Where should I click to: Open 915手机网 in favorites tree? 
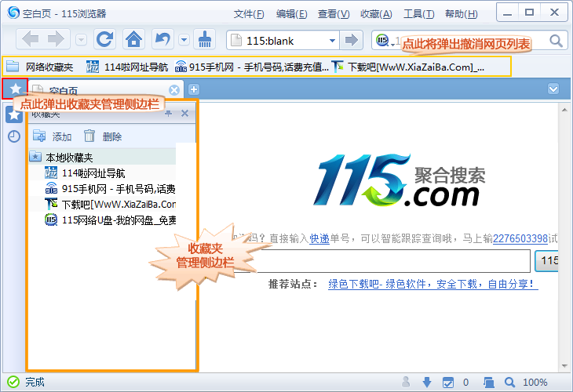pos(110,189)
